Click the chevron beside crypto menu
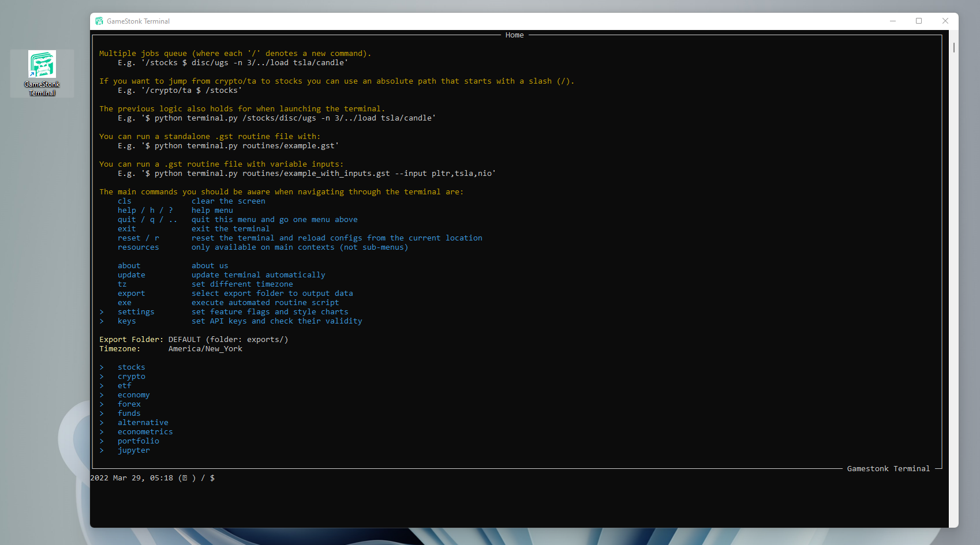 click(102, 377)
